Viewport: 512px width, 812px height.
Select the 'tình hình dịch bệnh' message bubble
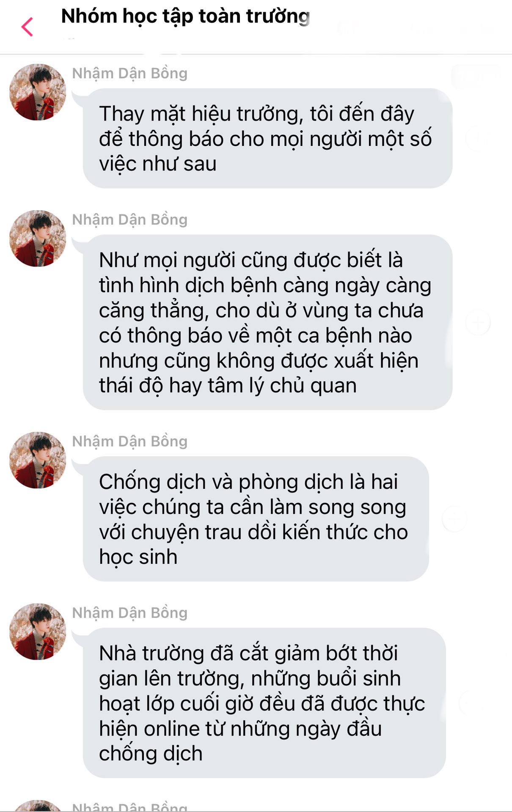(267, 322)
